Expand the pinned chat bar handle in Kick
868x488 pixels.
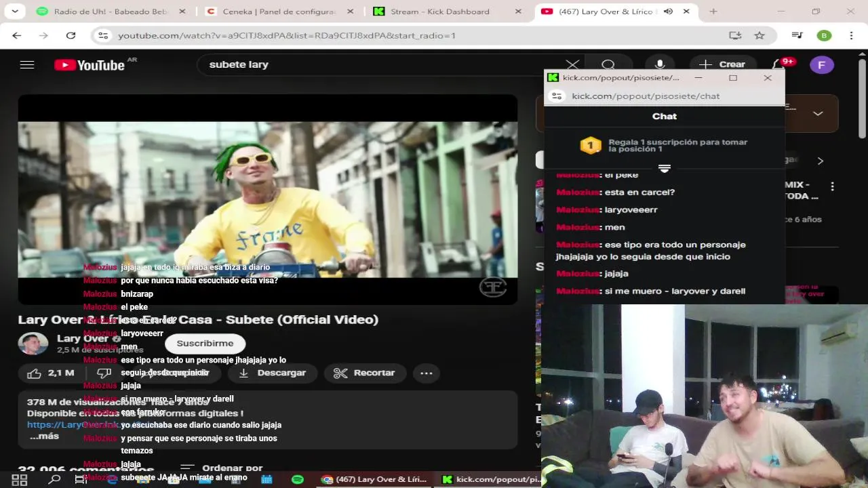pos(665,168)
